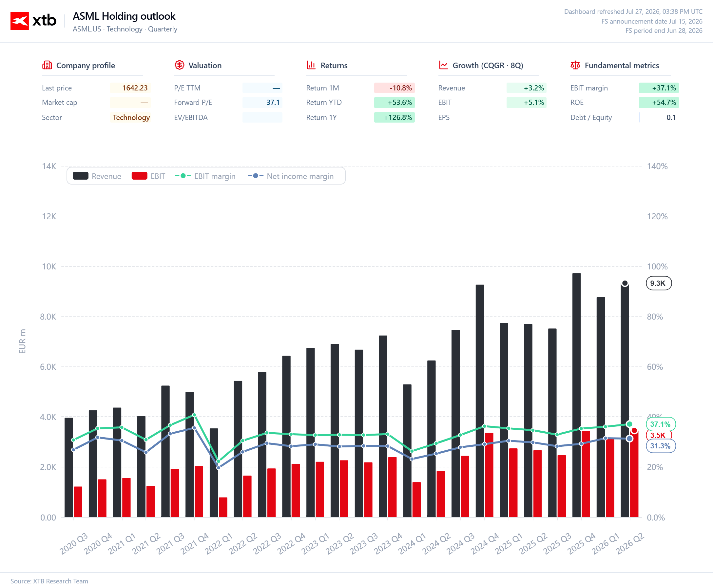
Task: Click the 2021 Q4 EBIT margin point
Action: click(194, 415)
